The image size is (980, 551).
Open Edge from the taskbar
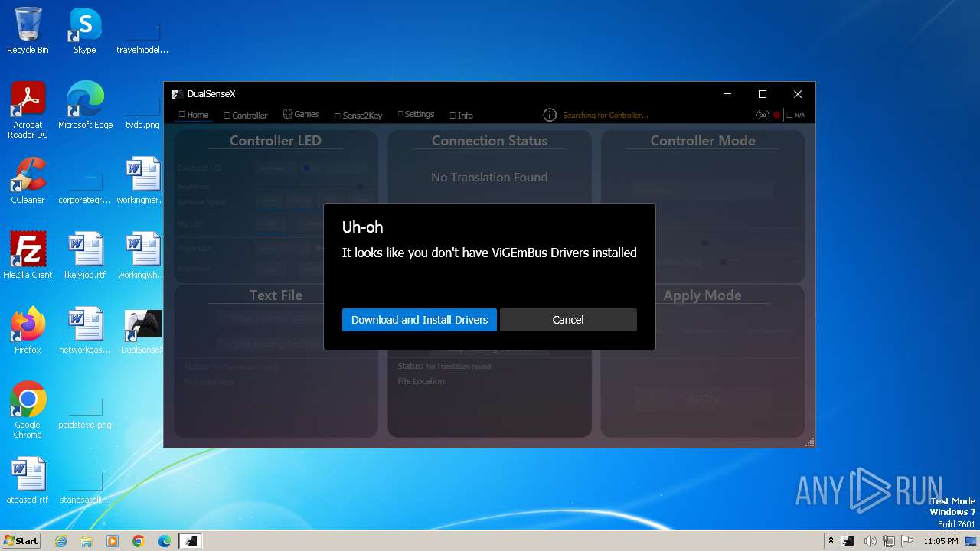165,541
